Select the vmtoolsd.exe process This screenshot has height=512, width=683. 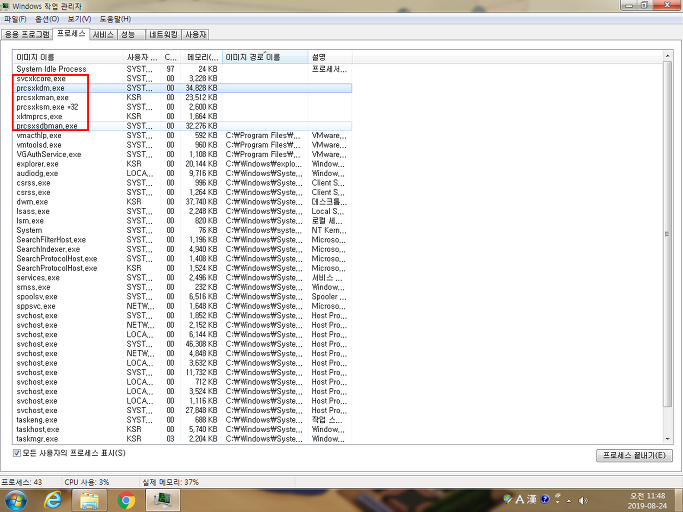pyautogui.click(x=182, y=145)
